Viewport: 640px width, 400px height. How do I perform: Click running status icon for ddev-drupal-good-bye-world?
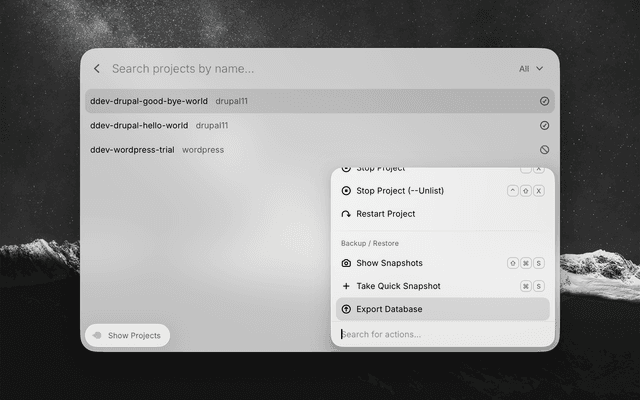544,101
